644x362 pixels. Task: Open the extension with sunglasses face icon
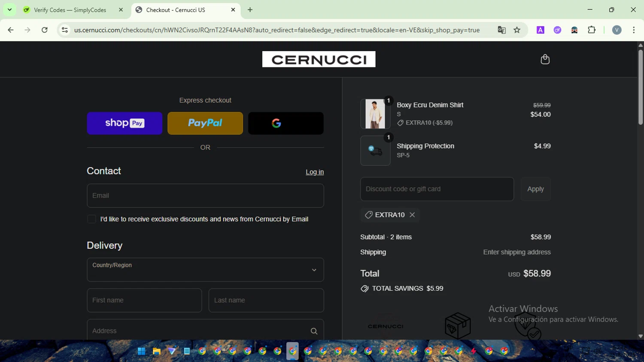574,30
